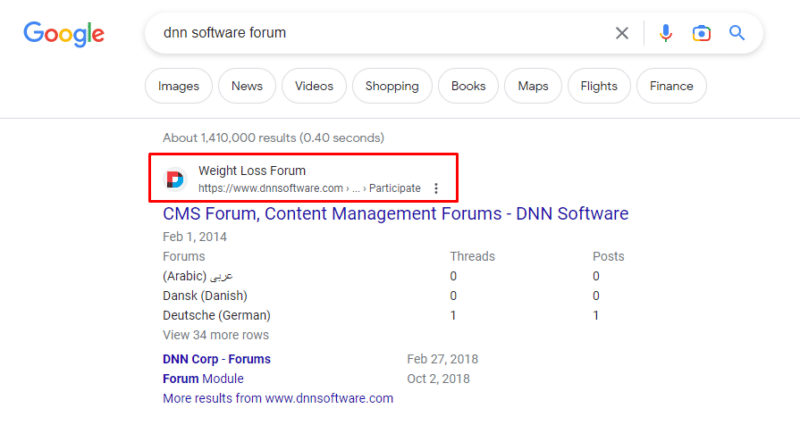Click More results from www.dnnsoftware.com
Viewport: 800px width, 425px height.
coord(277,398)
